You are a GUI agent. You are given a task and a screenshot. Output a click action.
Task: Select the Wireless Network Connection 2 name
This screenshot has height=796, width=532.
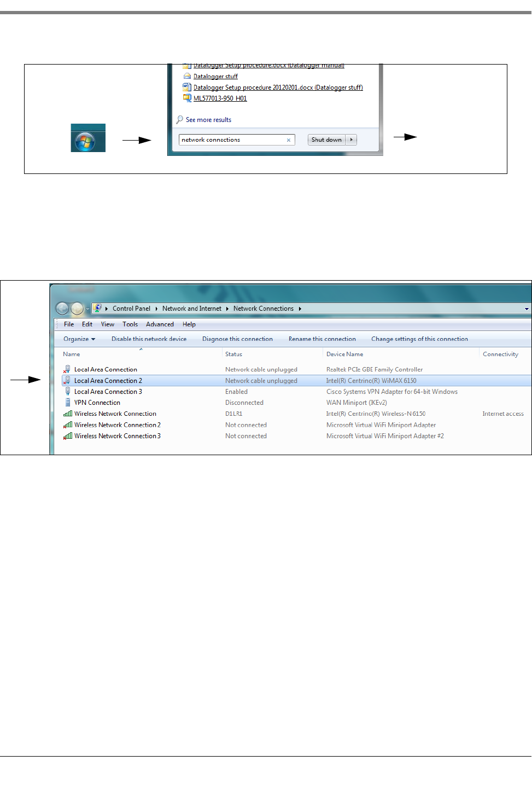coord(118,425)
